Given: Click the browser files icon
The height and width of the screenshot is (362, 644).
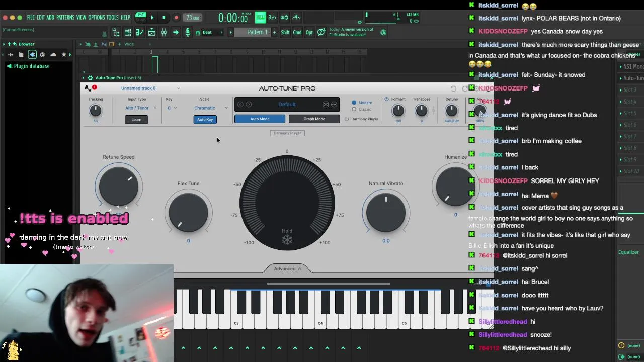Looking at the screenshot, I should tap(21, 54).
